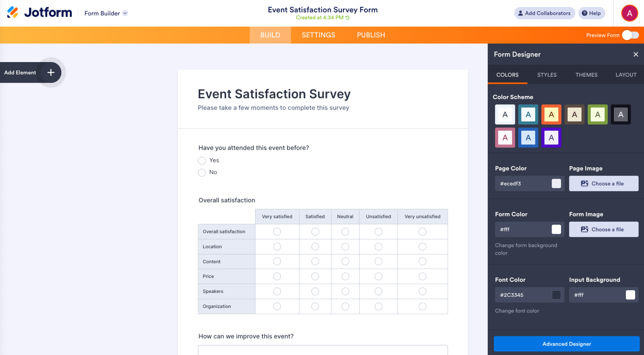Choose a file for Page Image
Screen dimensions: 644x355
603,183
